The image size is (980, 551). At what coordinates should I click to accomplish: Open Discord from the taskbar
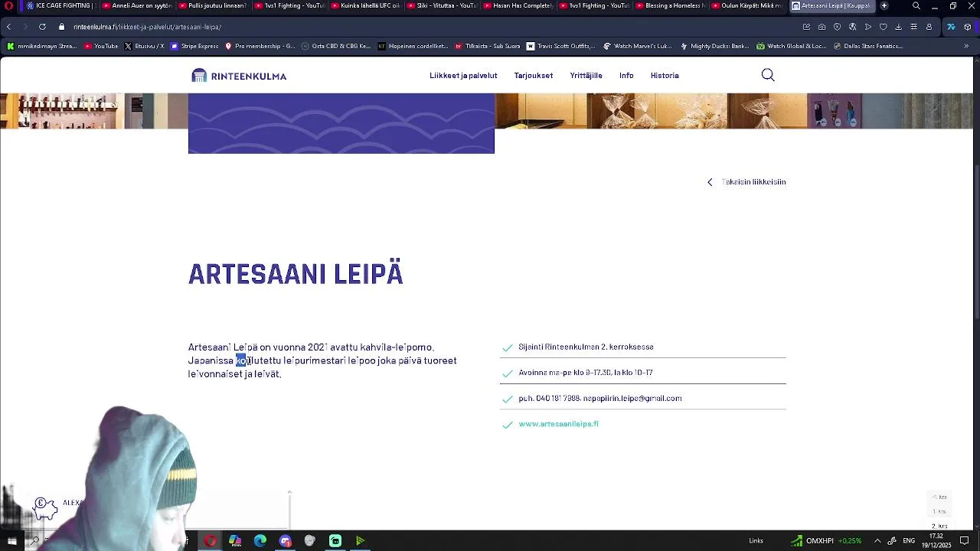286,541
